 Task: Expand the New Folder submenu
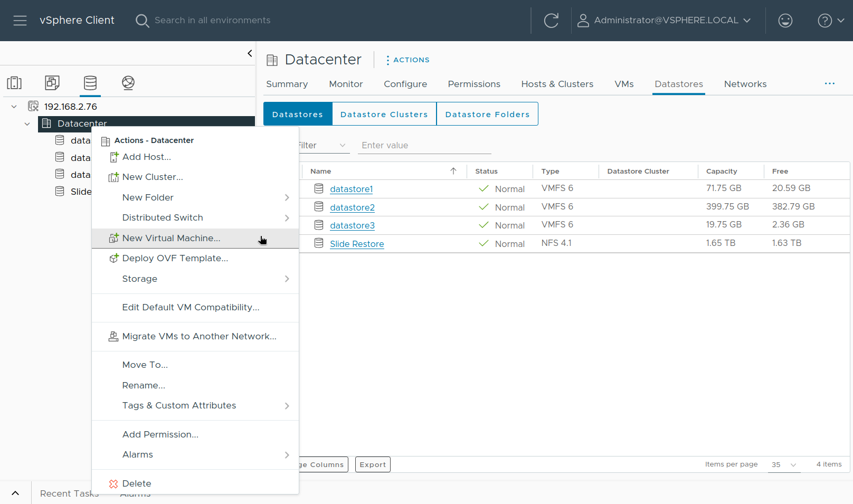click(x=287, y=197)
